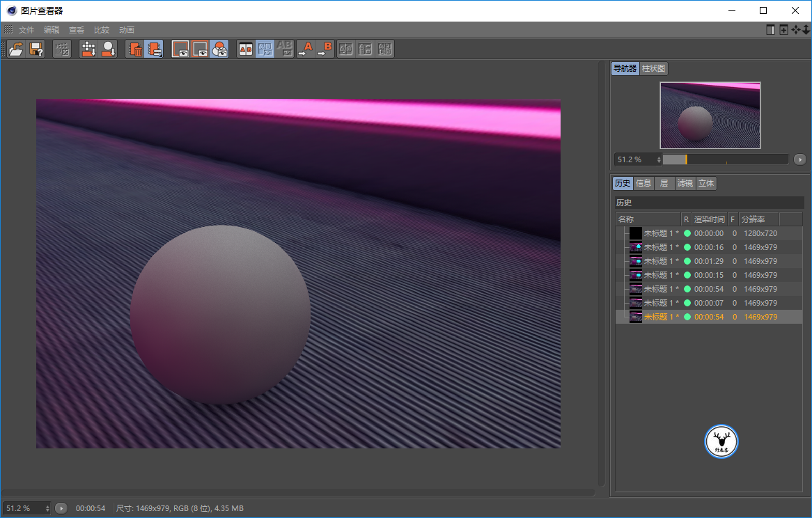Toggle green render dot of 00:01:29 entry

click(687, 261)
